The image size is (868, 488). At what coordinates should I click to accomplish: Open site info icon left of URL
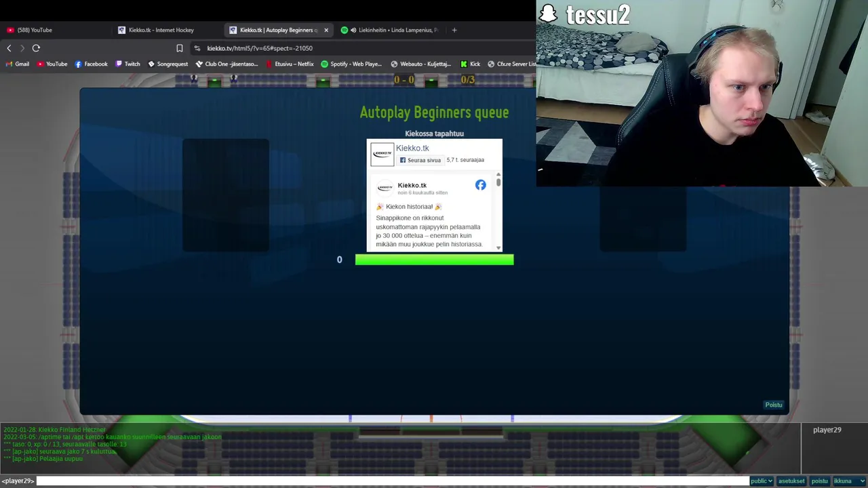click(197, 48)
